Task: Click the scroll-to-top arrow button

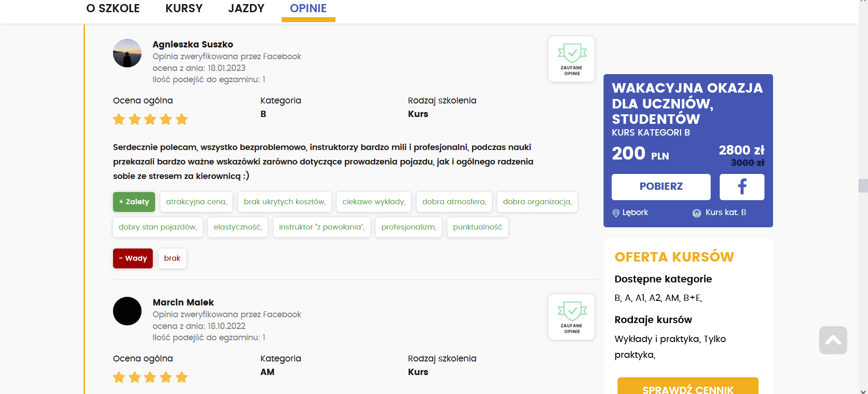Action: [x=833, y=340]
